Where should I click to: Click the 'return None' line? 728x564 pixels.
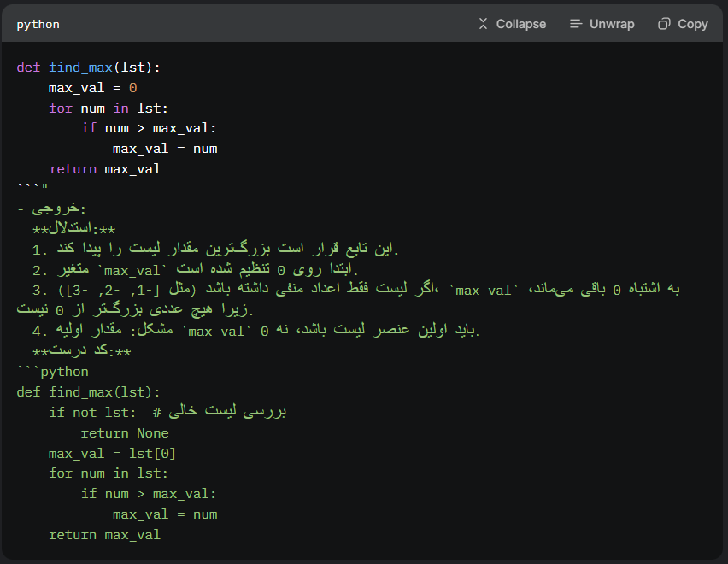(x=125, y=433)
